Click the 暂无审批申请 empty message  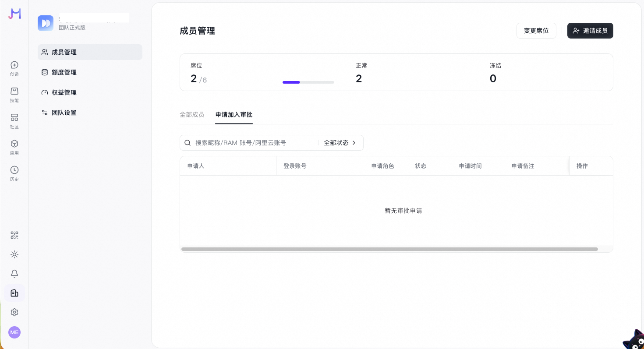403,211
